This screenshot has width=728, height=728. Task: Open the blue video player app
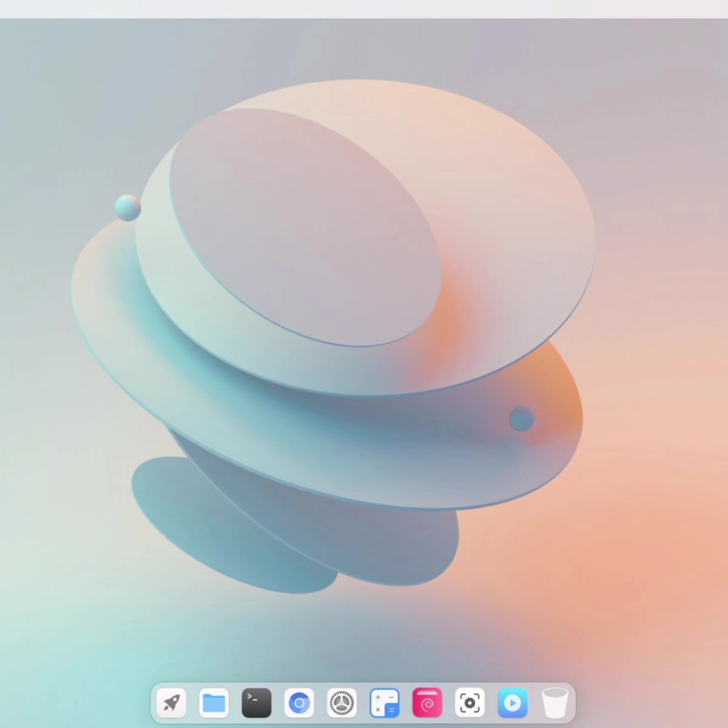(512, 703)
